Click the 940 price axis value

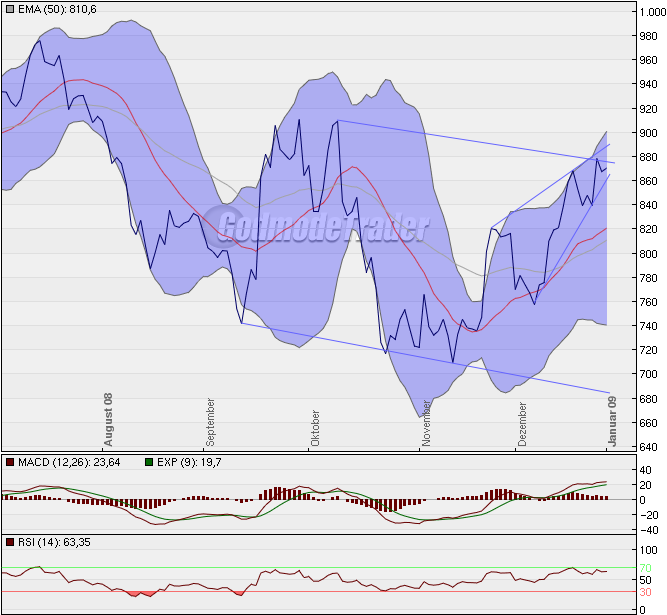pos(649,84)
